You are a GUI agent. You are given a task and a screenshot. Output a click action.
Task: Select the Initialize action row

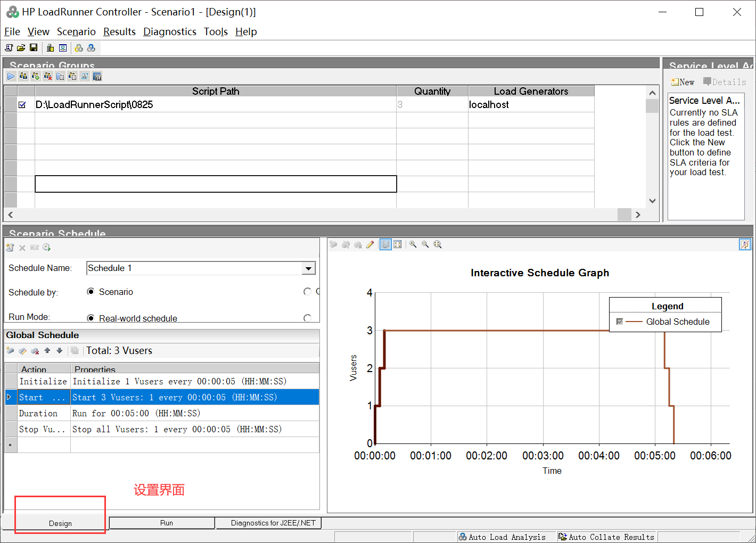(162, 381)
